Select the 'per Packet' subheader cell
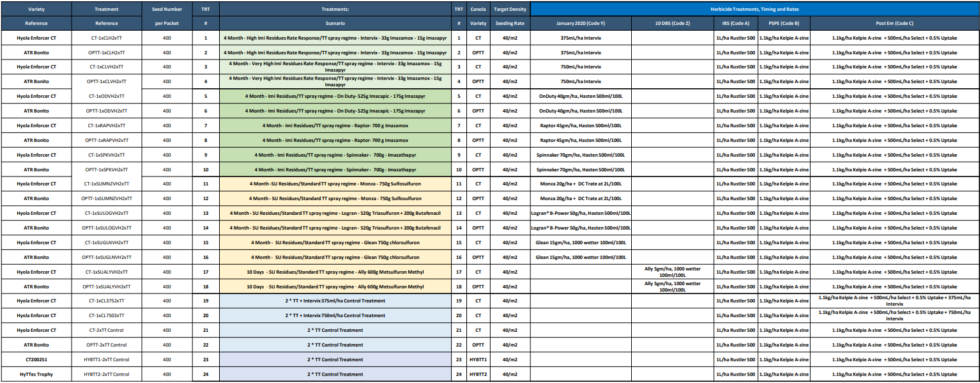The image size is (980, 383). click(167, 23)
